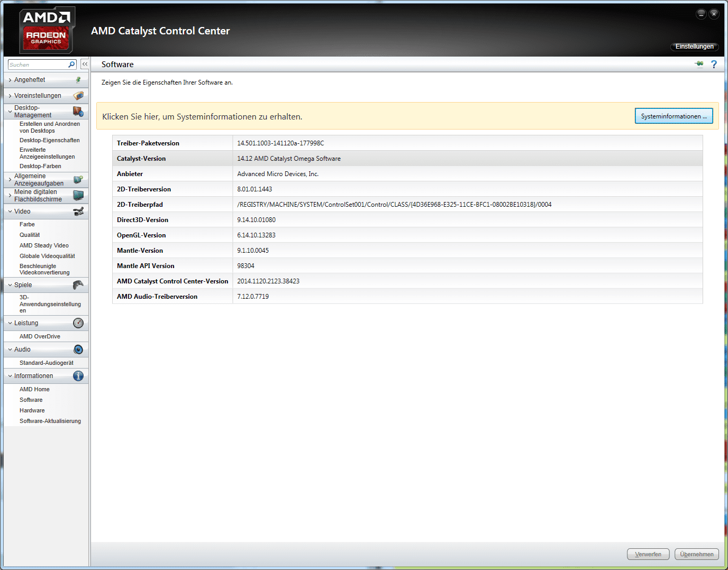This screenshot has height=570, width=728.
Task: Select Farbe under Video
Action: tap(27, 224)
